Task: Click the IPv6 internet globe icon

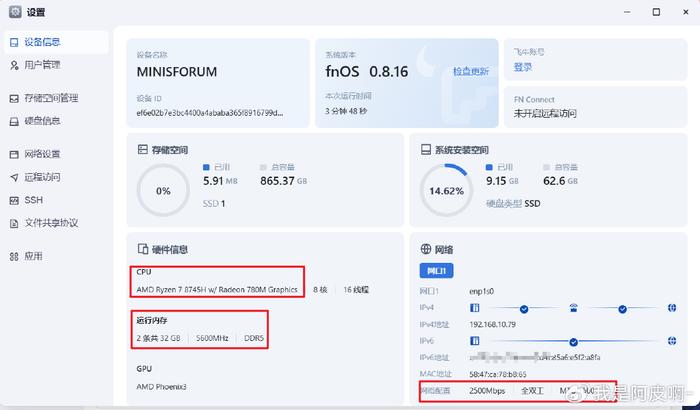Action: pyautogui.click(x=672, y=341)
